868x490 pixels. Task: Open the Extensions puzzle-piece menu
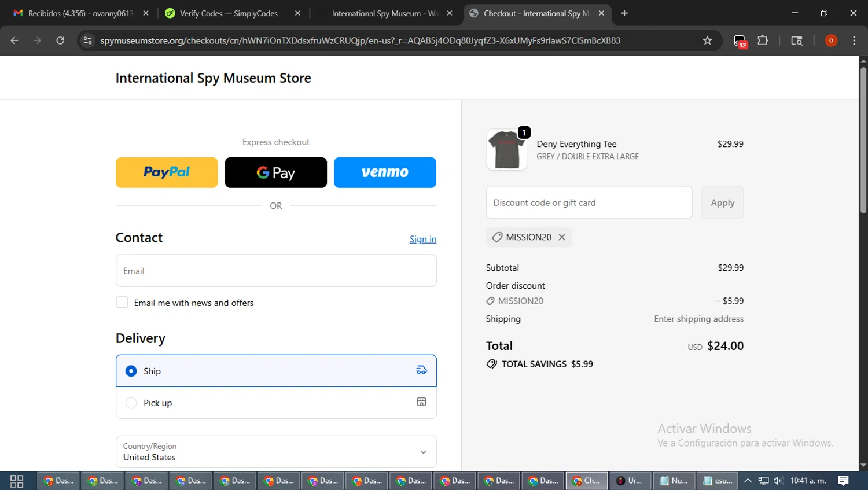pyautogui.click(x=763, y=40)
